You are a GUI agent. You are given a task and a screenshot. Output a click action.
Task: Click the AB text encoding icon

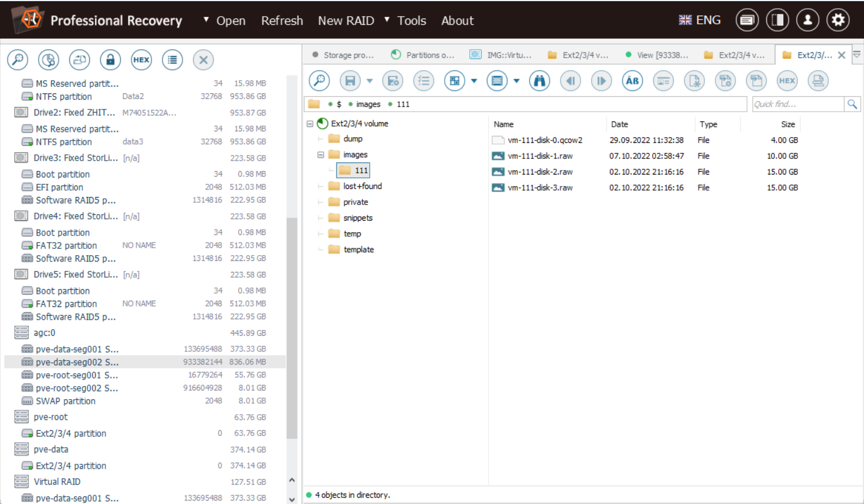[632, 81]
